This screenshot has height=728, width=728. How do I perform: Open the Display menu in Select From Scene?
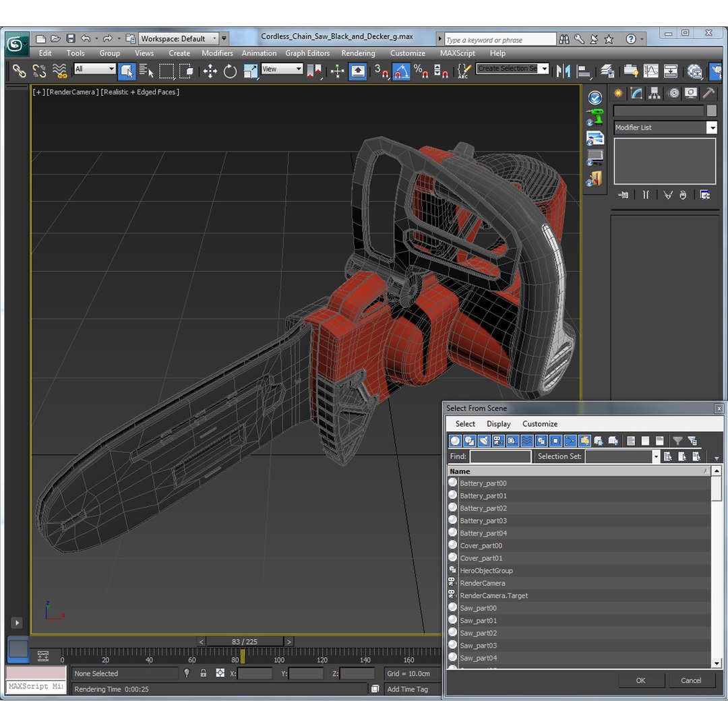(x=498, y=424)
